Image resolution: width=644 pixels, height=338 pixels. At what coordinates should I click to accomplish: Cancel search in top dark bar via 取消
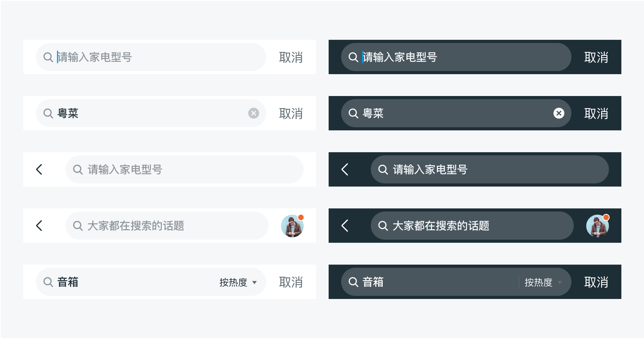(x=596, y=57)
